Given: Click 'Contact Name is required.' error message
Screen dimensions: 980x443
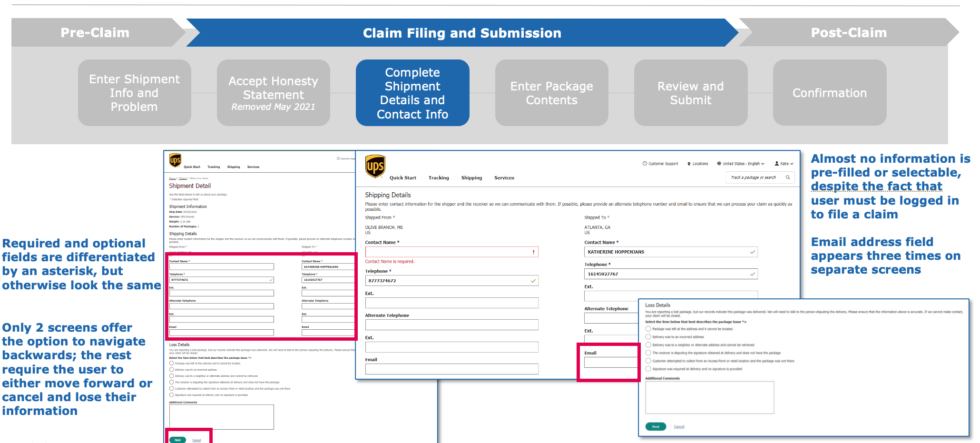Looking at the screenshot, I should click(390, 262).
